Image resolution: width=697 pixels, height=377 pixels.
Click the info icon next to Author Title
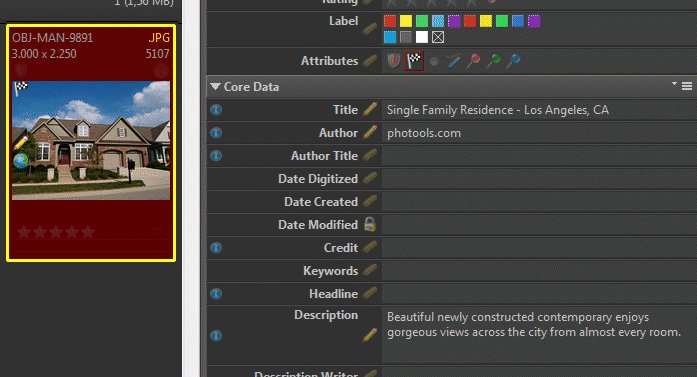click(216, 156)
